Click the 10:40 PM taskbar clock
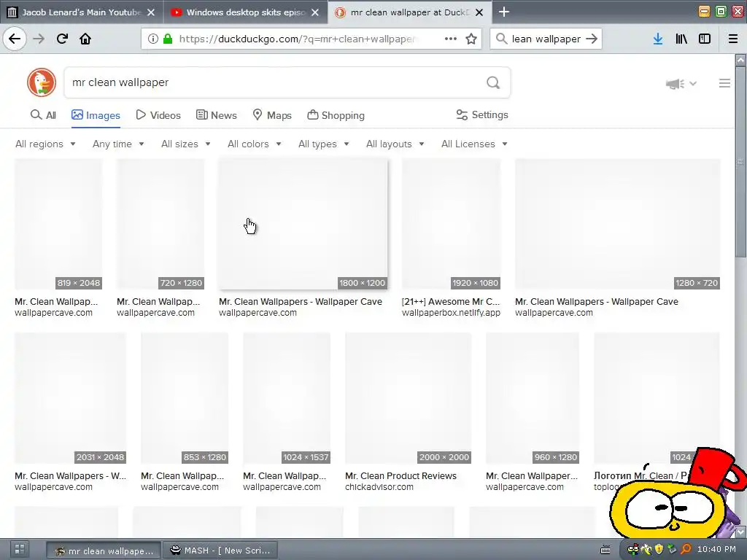 pos(716,549)
